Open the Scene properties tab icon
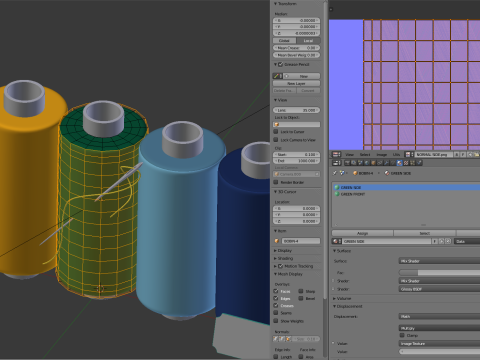 360,163
